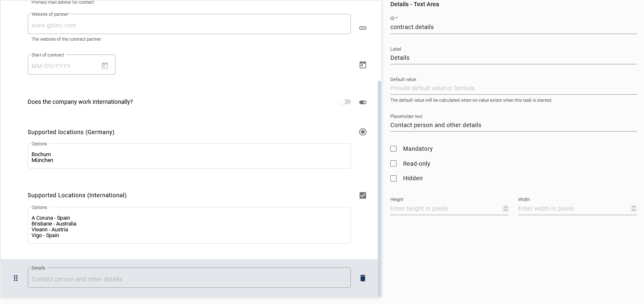644x304 pixels.
Task: Select the date field type icon on the right
Action: tap(362, 64)
